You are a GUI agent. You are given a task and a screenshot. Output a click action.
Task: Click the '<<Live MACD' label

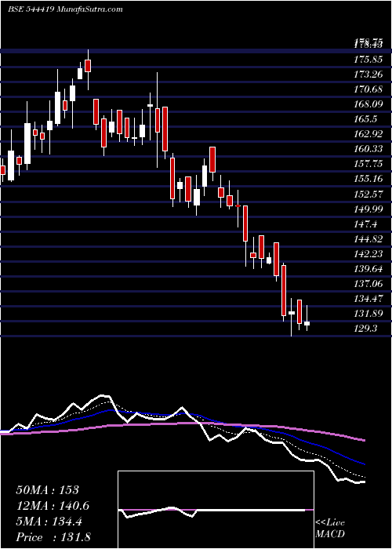330,529
